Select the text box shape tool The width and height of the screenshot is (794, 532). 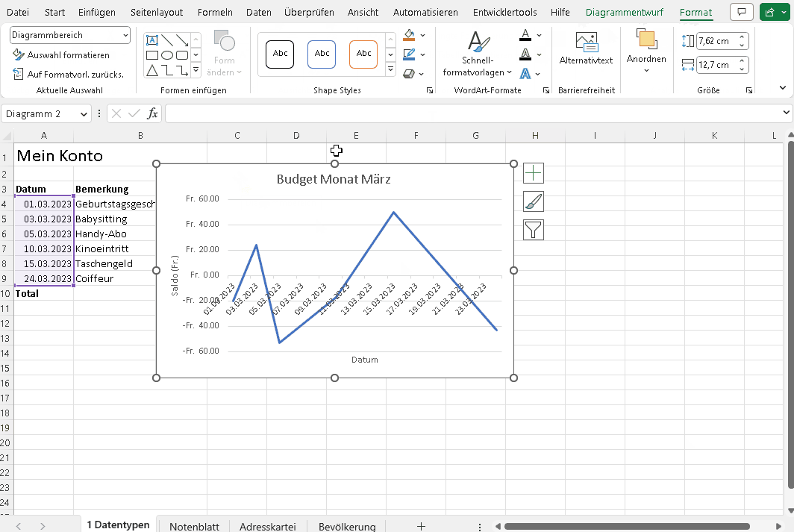(x=152, y=40)
